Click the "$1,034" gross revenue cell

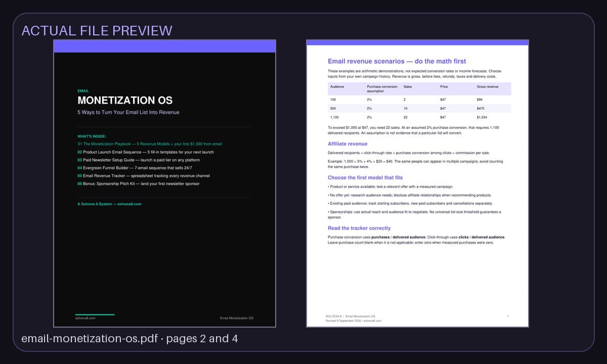coord(482,117)
